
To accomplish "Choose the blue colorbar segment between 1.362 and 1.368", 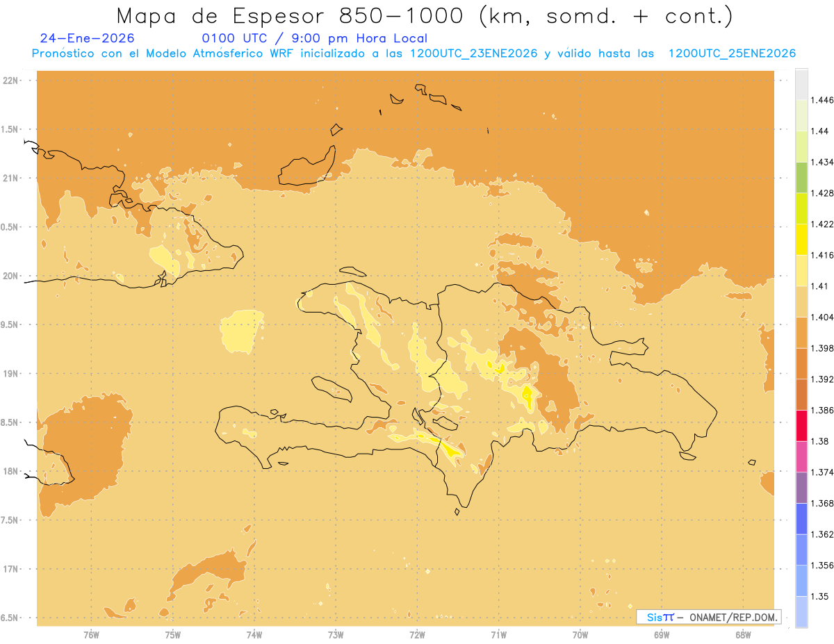I will tap(801, 518).
